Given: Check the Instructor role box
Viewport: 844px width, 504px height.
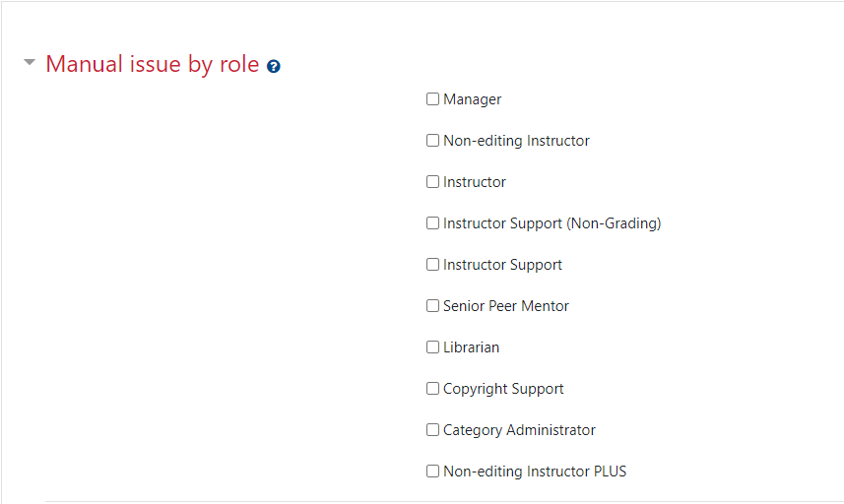Looking at the screenshot, I should coord(432,182).
